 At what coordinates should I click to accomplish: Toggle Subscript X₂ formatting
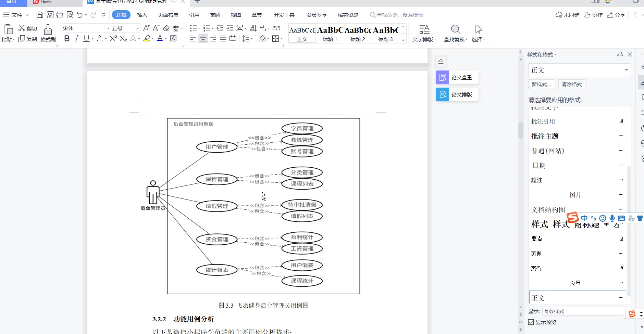[123, 39]
